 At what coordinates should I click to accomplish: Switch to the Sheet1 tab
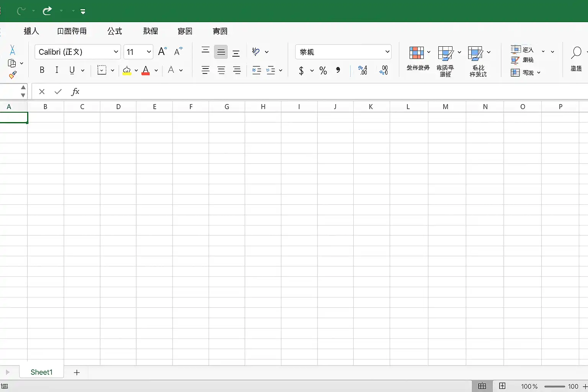(41, 372)
